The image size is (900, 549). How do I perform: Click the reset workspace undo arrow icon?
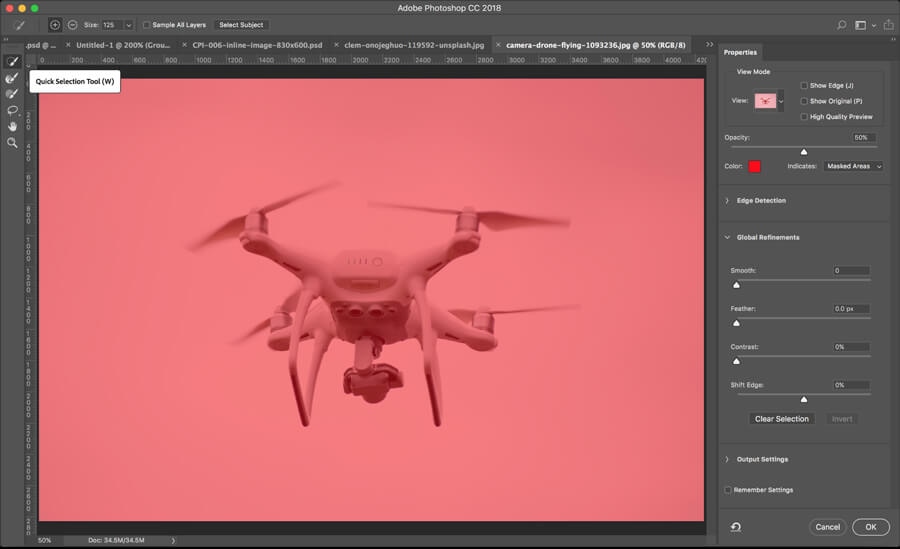tap(736, 527)
